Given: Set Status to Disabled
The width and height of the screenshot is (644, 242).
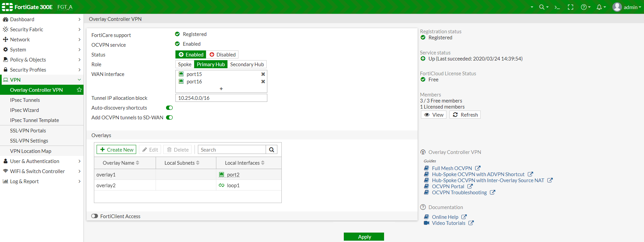Looking at the screenshot, I should (x=222, y=54).
